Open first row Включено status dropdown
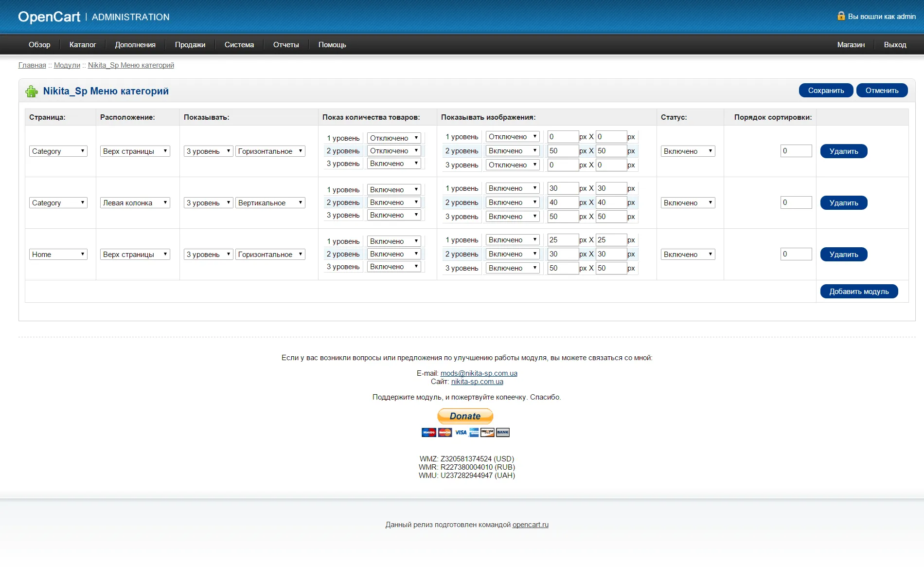Viewport: 924px width, 567px height. pyautogui.click(x=688, y=151)
